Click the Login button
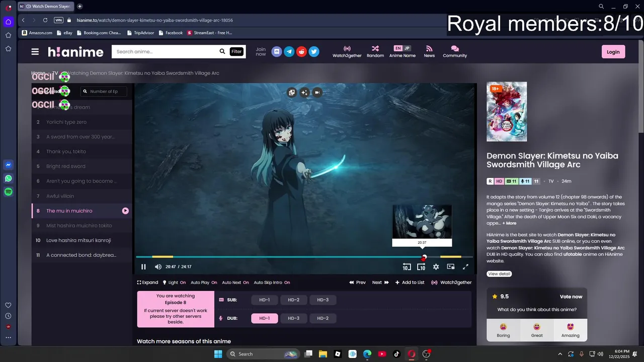This screenshot has height=362, width=644. pos(613,52)
